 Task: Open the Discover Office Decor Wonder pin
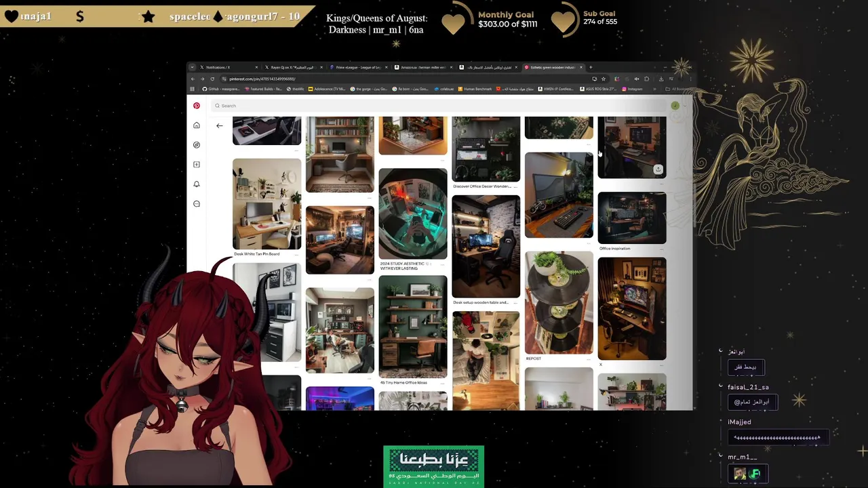click(486, 148)
